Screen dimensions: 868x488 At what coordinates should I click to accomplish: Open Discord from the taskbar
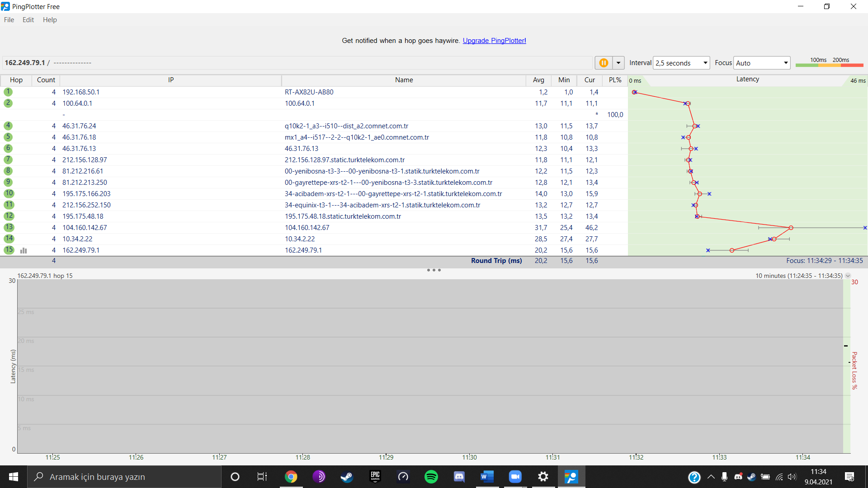(459, 477)
